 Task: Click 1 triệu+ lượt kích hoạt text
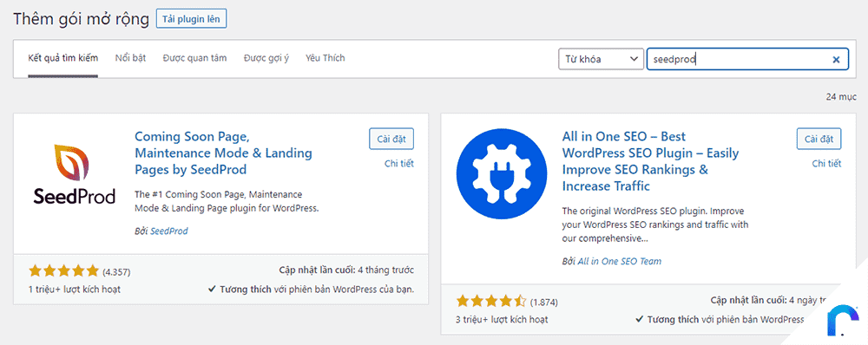point(74,290)
